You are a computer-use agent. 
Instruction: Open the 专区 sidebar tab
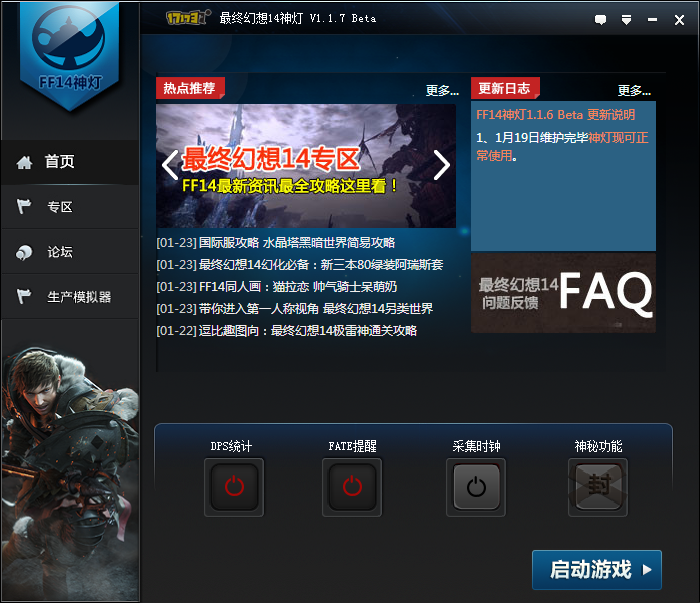[70, 207]
